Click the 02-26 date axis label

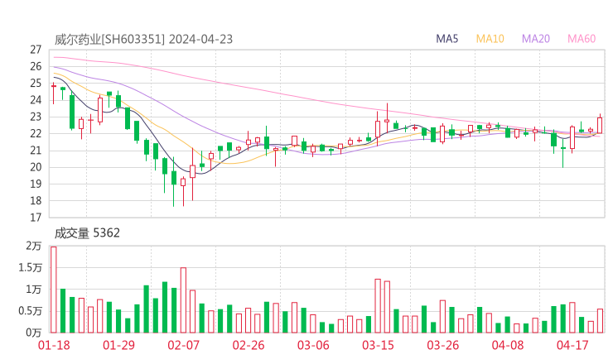pyautogui.click(x=249, y=345)
